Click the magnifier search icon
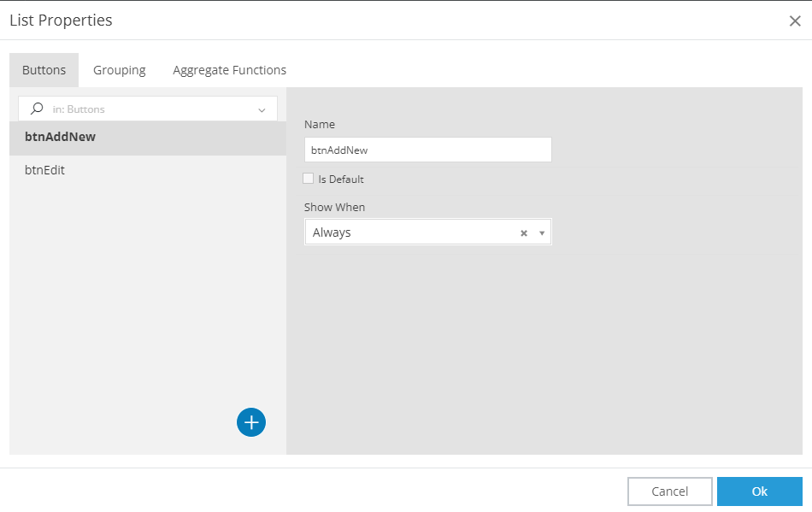Image resolution: width=812 pixels, height=512 pixels. coord(37,109)
